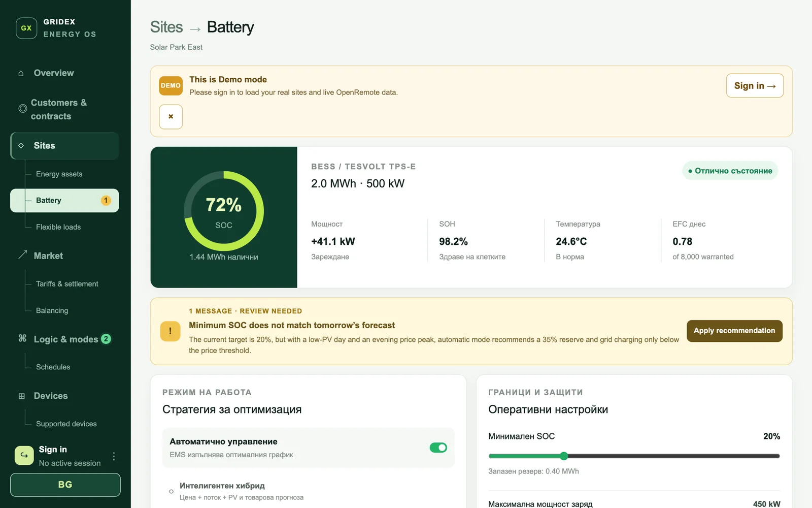
Task: Click the Customers & contracts circle icon
Action: click(x=23, y=109)
